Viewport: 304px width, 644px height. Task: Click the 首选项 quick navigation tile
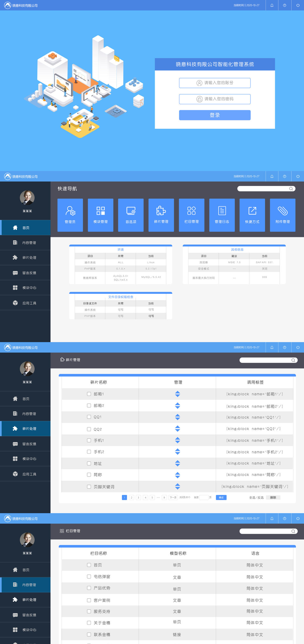(x=131, y=215)
